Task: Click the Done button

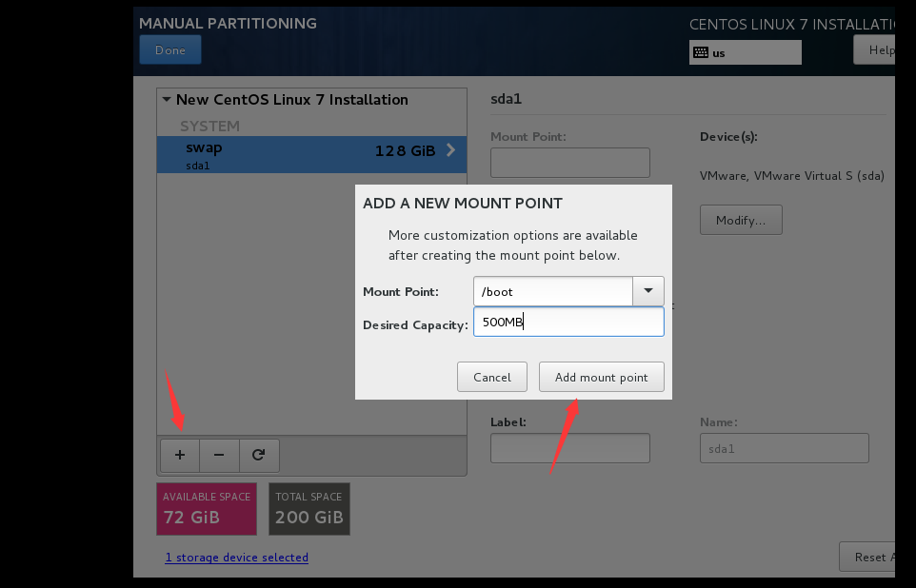Action: coord(170,49)
